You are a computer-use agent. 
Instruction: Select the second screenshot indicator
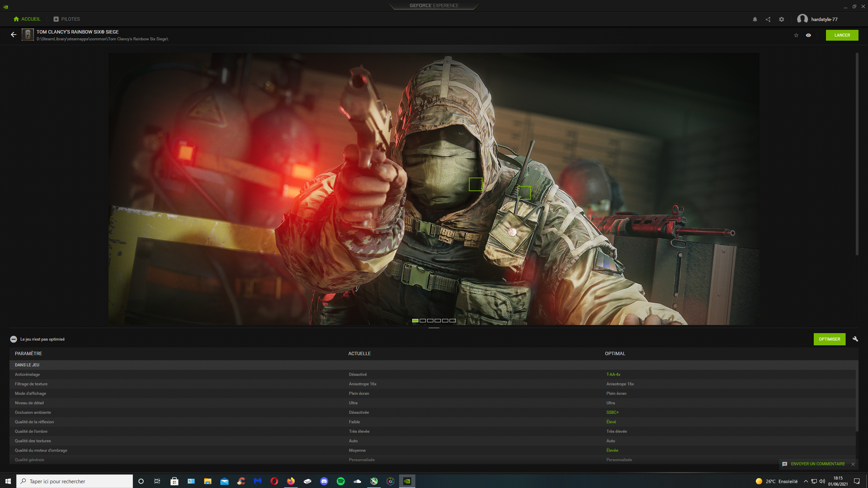click(x=422, y=321)
